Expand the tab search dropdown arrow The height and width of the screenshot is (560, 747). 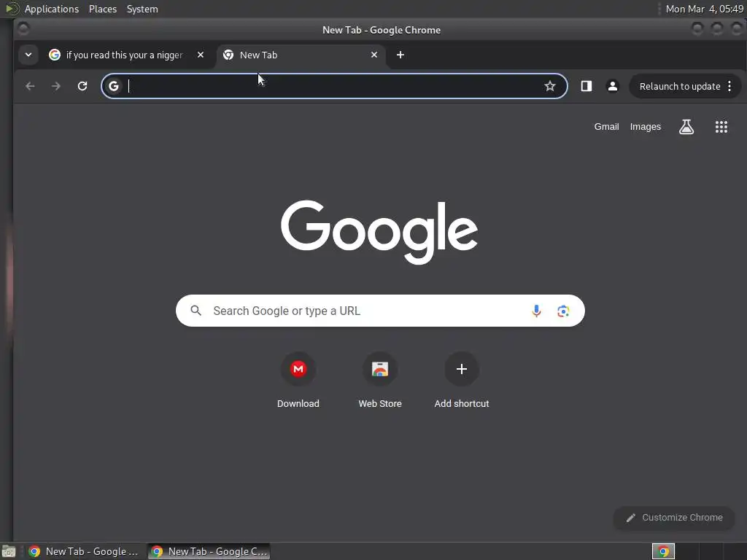coord(28,55)
